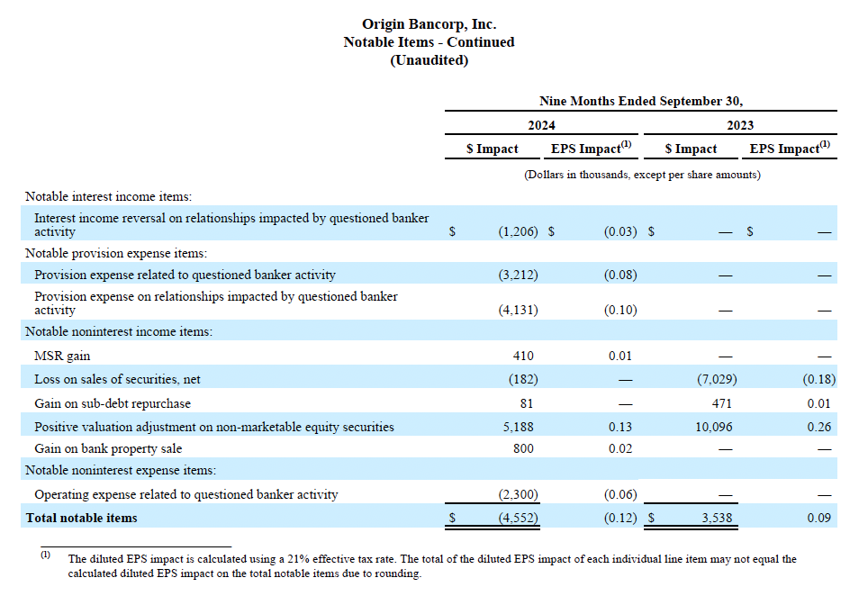
Task: Select 'Notable noninterest income items:' section label
Action: click(x=119, y=331)
